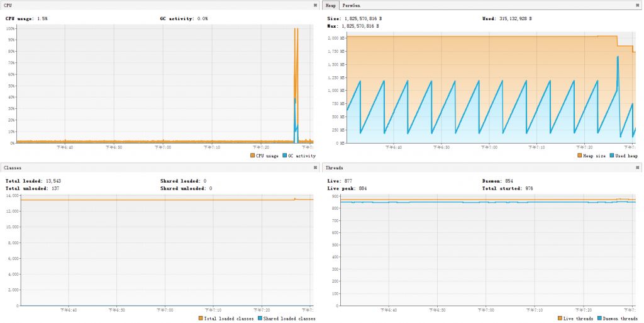Click the CPU panel title
The width and height of the screenshot is (644, 323).
tap(8, 5)
